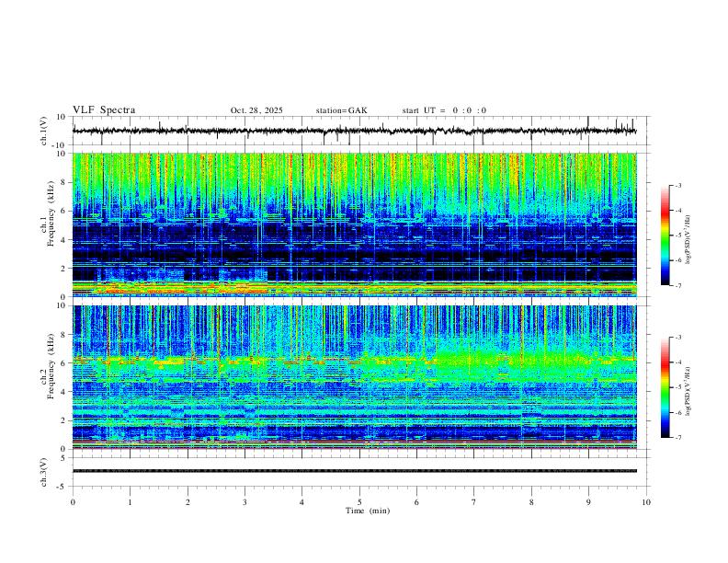Click time axis tick label '7'
This screenshot has height=563, width=728.
474,502
